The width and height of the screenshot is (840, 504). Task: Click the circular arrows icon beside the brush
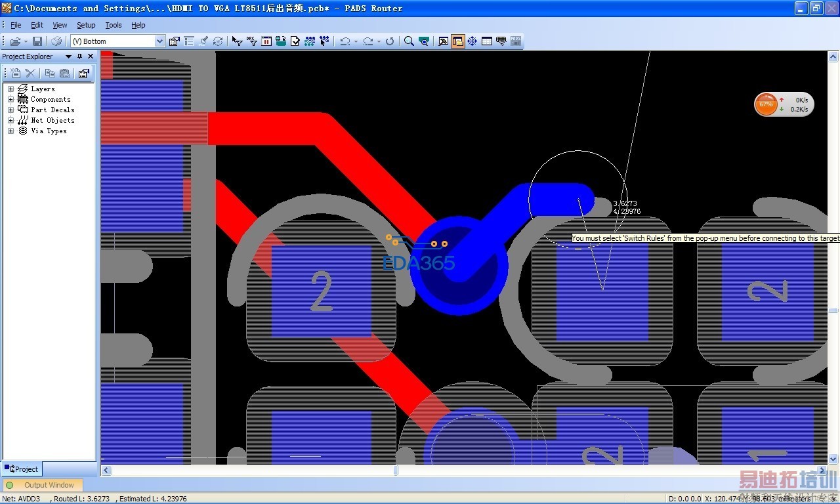(x=218, y=41)
